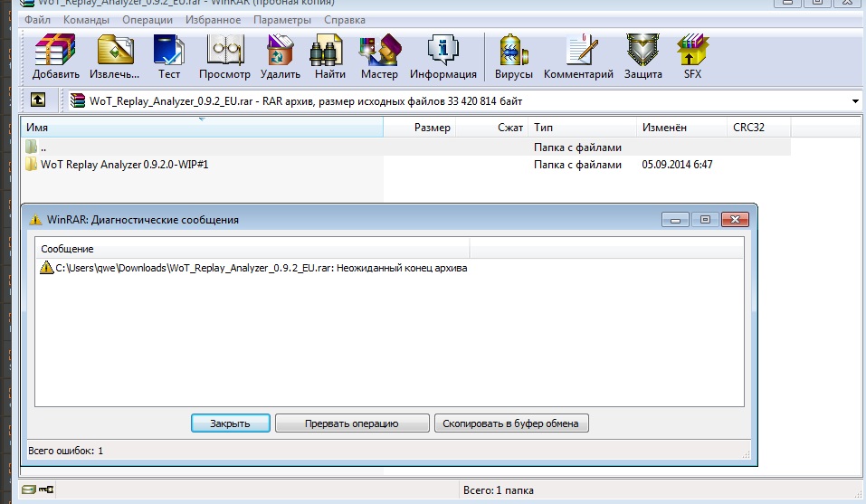The image size is (866, 504).
Task: Open the Найти (Find) binoculars tool
Action: point(329,56)
